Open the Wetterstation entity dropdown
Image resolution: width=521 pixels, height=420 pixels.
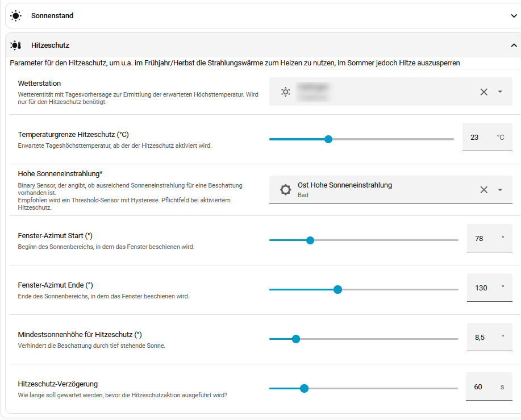click(500, 92)
